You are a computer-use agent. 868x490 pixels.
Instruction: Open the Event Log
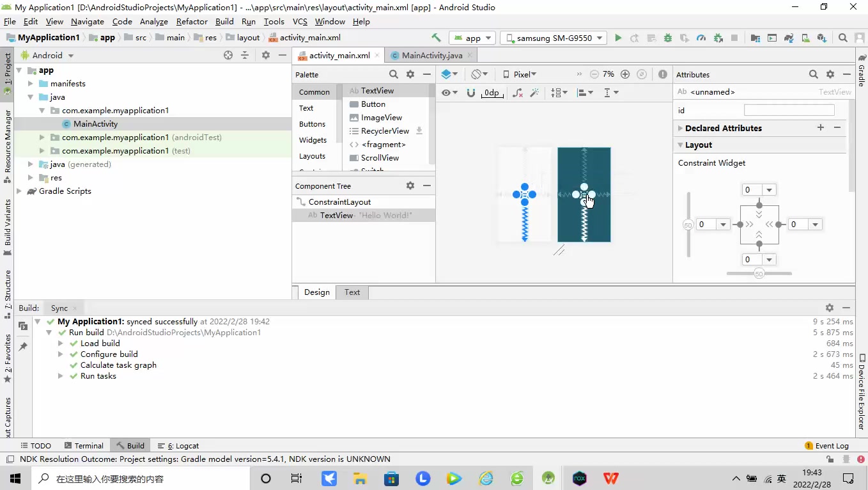(x=826, y=446)
